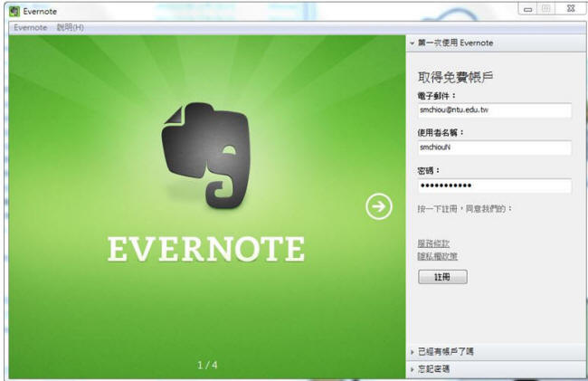Click the 1 / 4 slide indicator text
Screen dimensions: 588x381
pos(207,365)
